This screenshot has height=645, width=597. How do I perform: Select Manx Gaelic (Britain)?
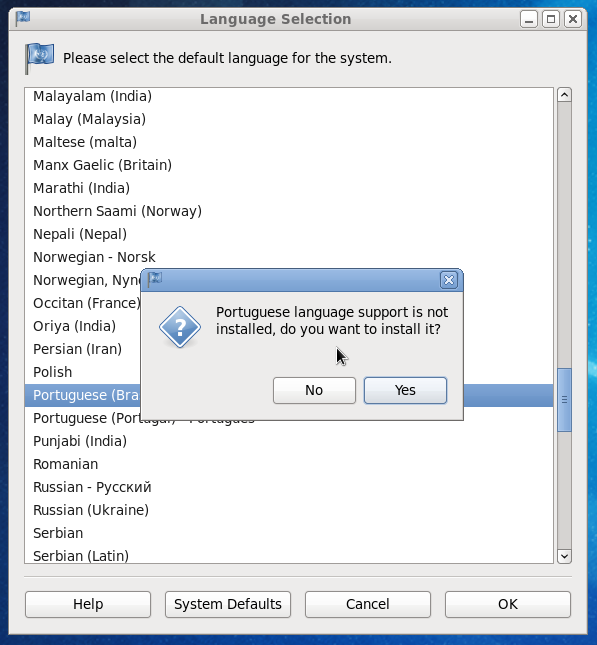coord(289,165)
